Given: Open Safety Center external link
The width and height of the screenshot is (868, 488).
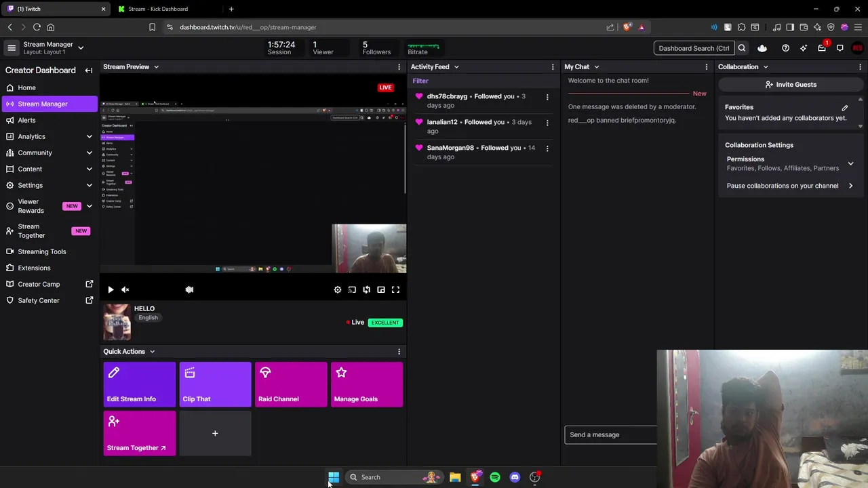Looking at the screenshot, I should tap(49, 300).
